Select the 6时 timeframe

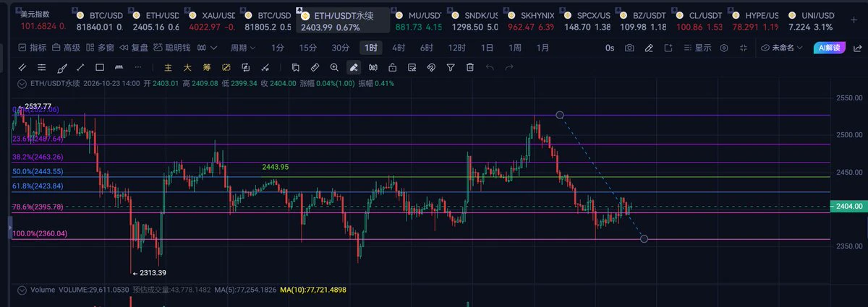click(426, 48)
